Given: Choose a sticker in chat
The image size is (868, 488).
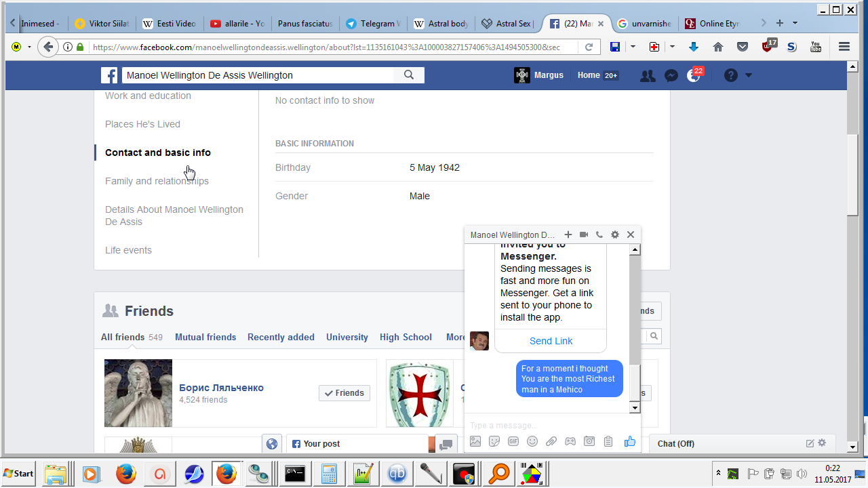Looking at the screenshot, I should click(x=494, y=441).
